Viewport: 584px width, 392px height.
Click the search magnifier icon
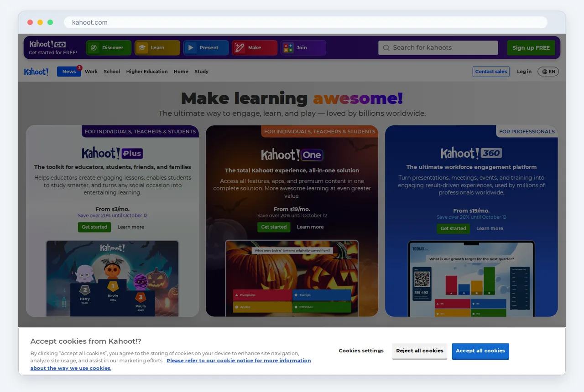tap(386, 48)
